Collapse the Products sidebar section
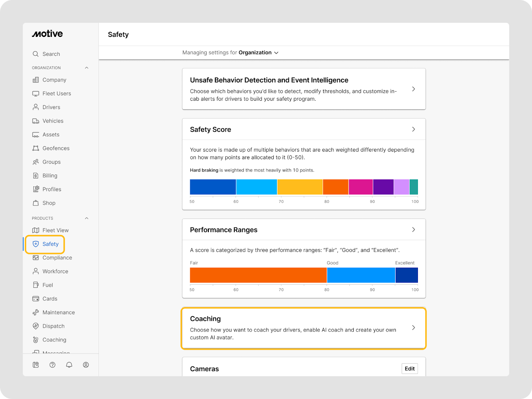This screenshot has width=532, height=399. (x=86, y=218)
